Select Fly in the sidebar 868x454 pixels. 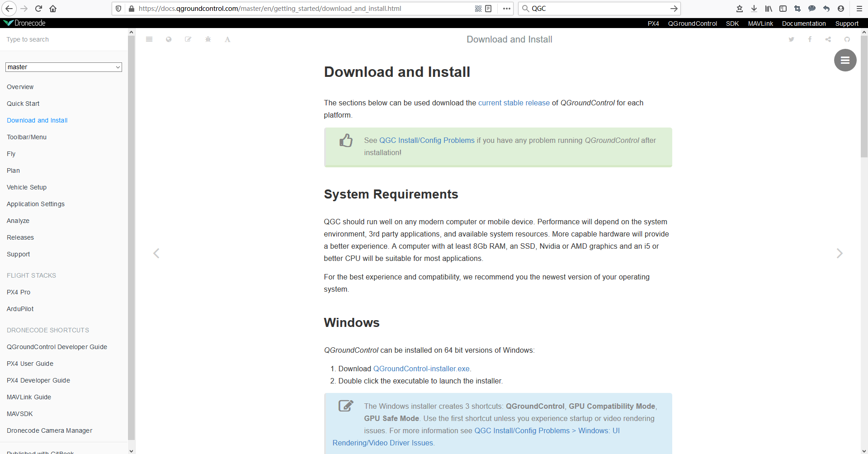tap(11, 154)
